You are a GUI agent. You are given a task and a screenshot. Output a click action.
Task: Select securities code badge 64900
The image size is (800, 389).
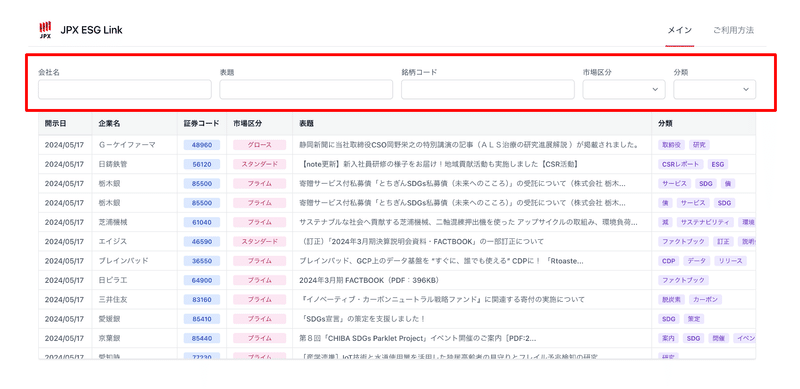tap(202, 280)
